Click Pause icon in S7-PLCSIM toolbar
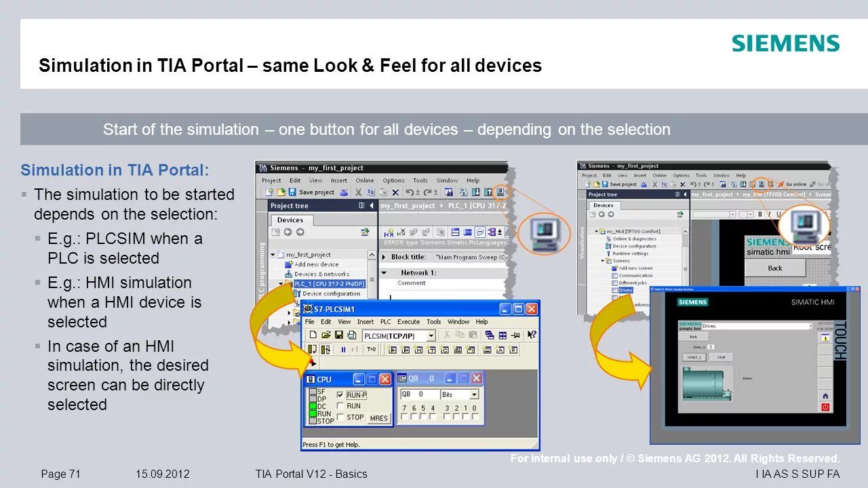Viewport: 868px width, 488px height. 343,350
